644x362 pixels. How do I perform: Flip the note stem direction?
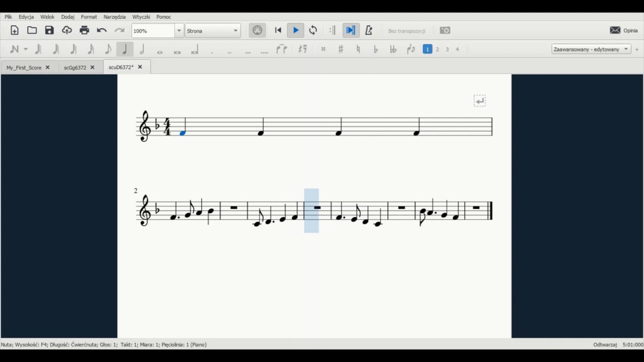411,49
